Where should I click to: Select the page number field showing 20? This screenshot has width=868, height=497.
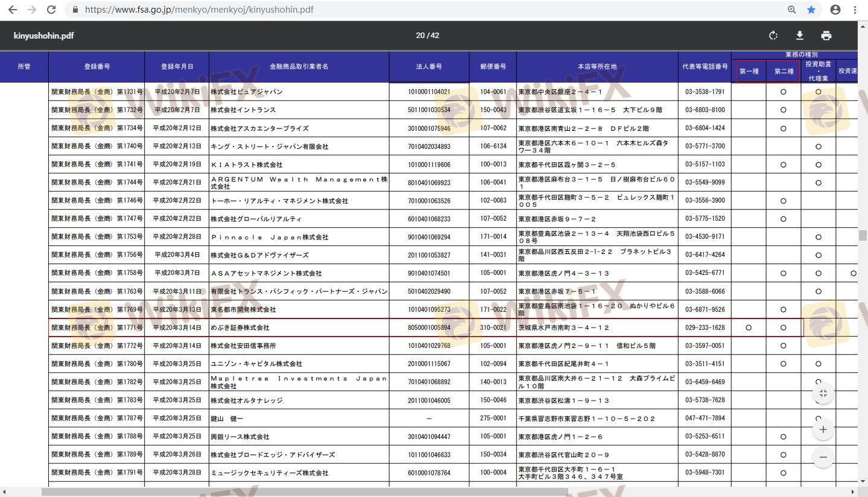[x=420, y=36]
